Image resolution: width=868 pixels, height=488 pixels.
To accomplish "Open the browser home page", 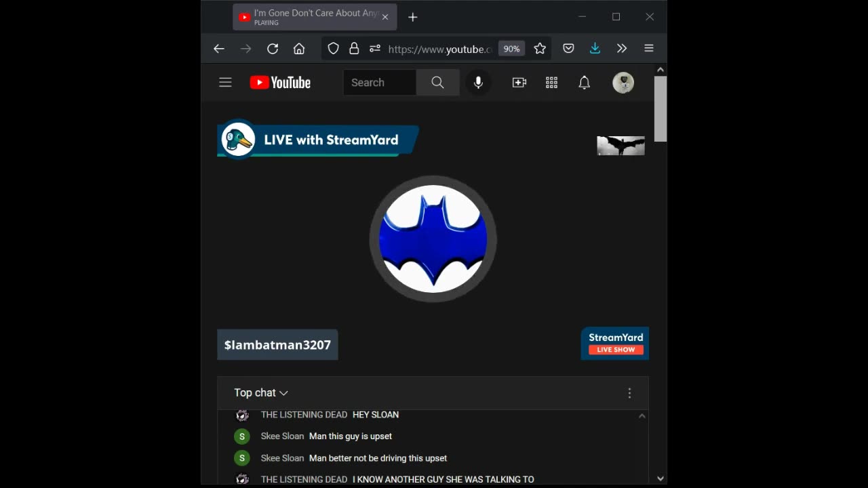I will click(x=299, y=49).
